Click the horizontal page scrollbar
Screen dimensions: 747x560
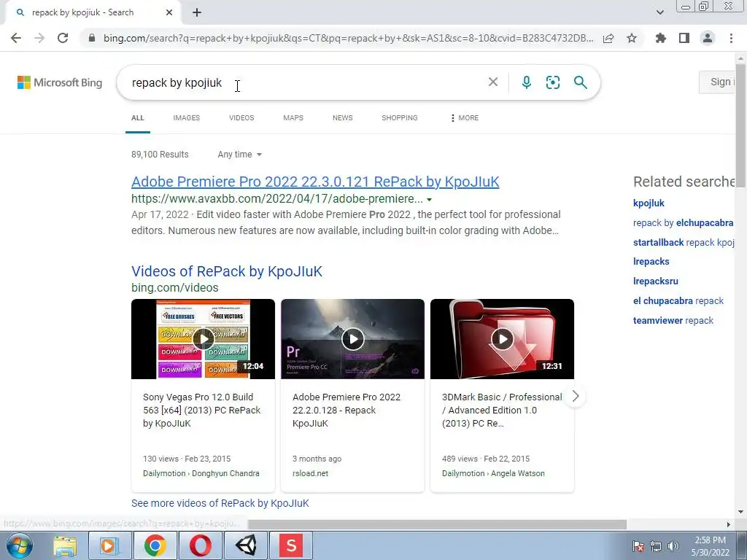coord(438,524)
